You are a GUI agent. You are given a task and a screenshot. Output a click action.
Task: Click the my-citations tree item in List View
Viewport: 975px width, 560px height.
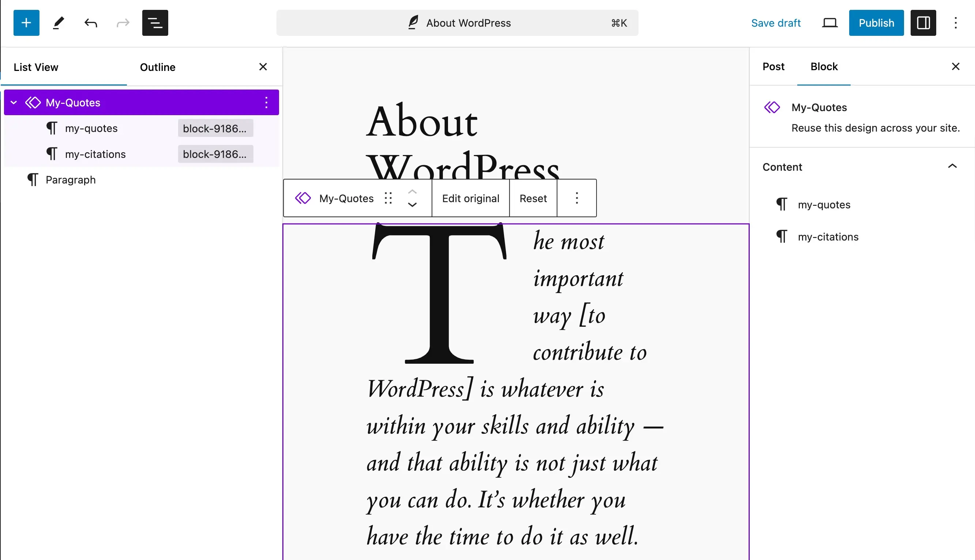(95, 154)
